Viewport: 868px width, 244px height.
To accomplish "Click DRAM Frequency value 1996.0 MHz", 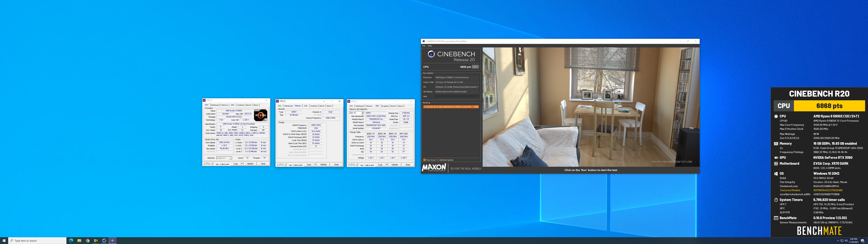I will [316, 125].
